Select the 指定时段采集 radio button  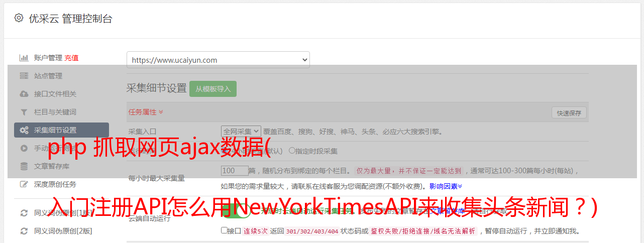coord(292,151)
